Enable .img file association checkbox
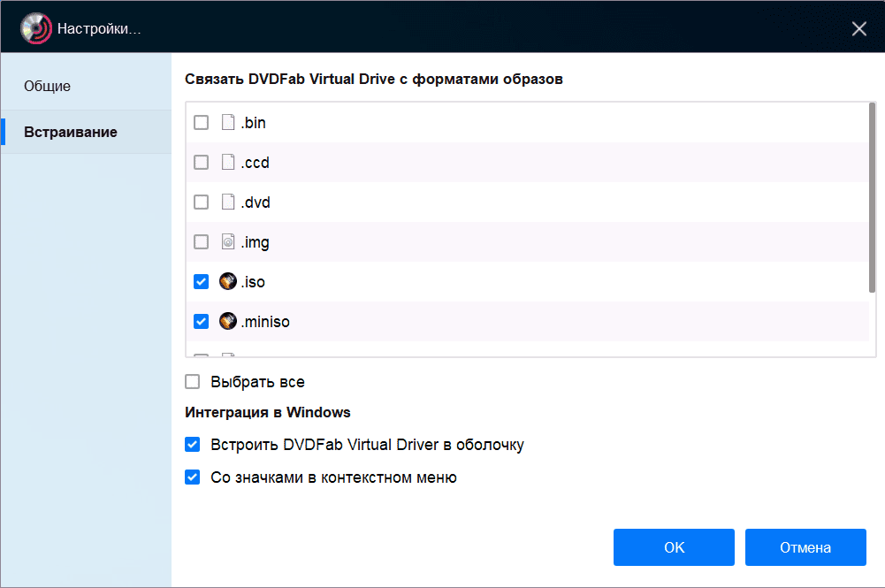This screenshot has height=588, width=885. pos(202,242)
